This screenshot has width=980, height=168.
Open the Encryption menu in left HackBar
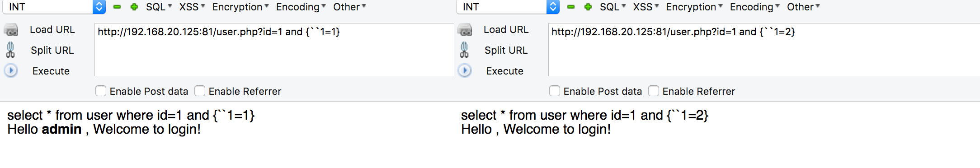click(240, 7)
